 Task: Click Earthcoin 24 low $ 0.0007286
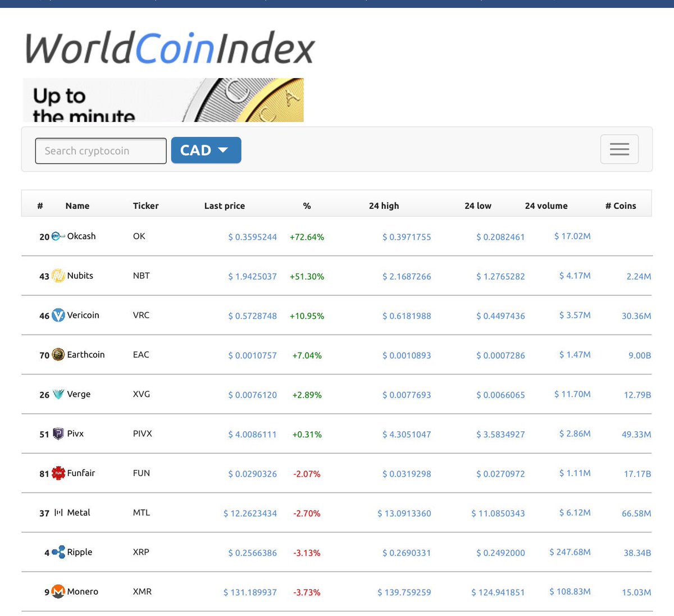pos(500,355)
